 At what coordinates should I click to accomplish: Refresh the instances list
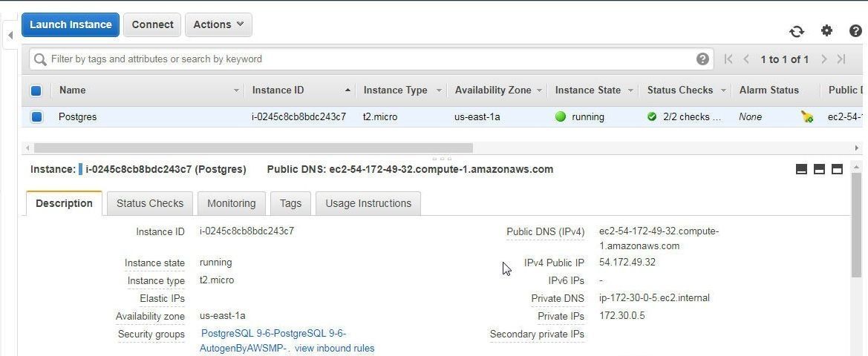tap(797, 31)
